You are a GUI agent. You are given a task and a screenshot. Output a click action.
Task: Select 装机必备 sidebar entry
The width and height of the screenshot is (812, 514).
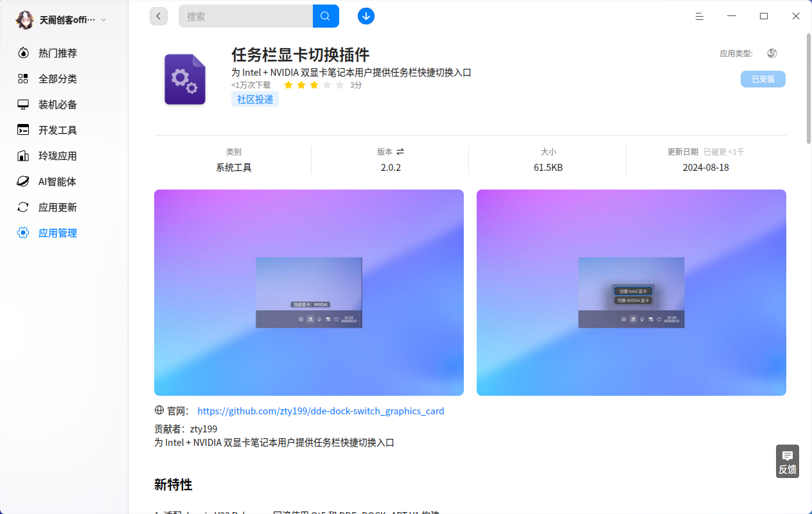click(57, 105)
